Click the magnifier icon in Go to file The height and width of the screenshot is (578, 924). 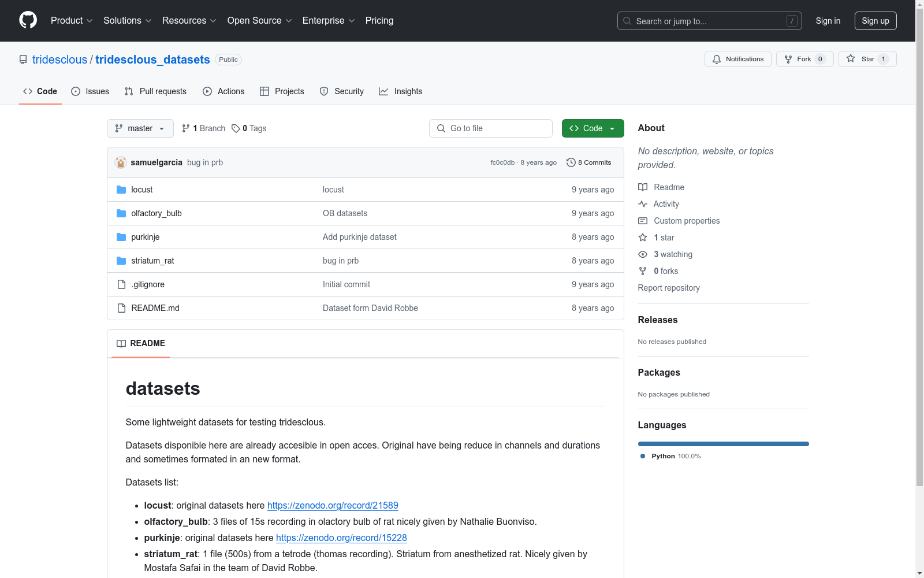(441, 128)
